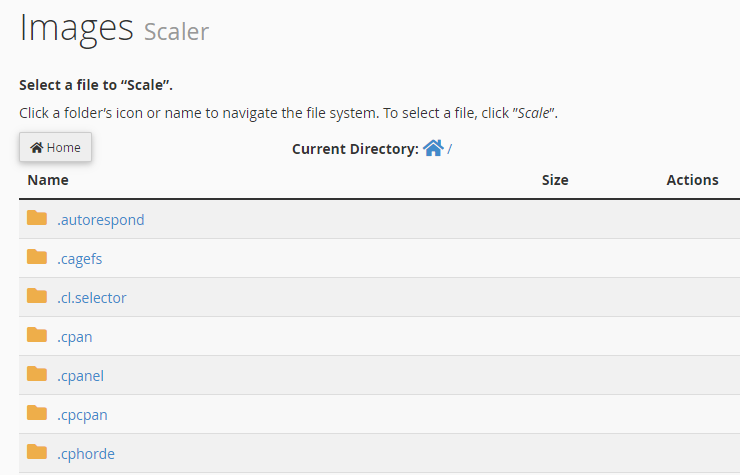Click the .cpanel folder icon
The height and width of the screenshot is (475, 740).
tap(37, 374)
